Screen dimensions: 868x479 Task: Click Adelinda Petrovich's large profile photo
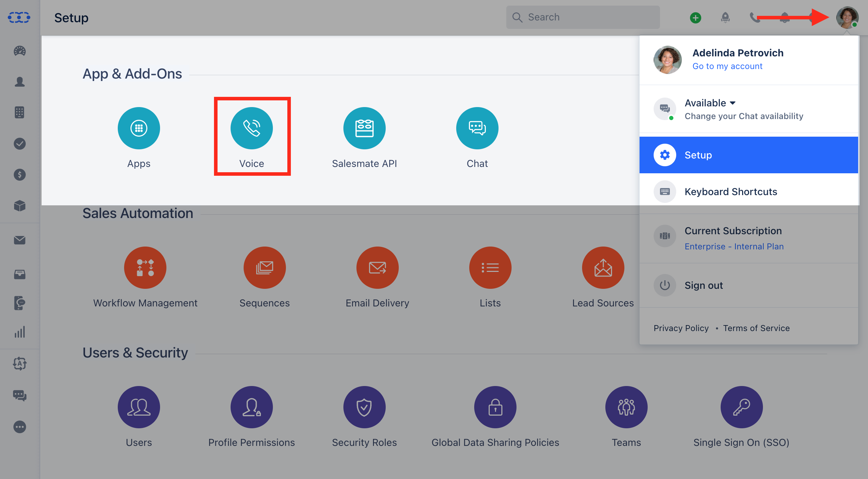pyautogui.click(x=668, y=60)
